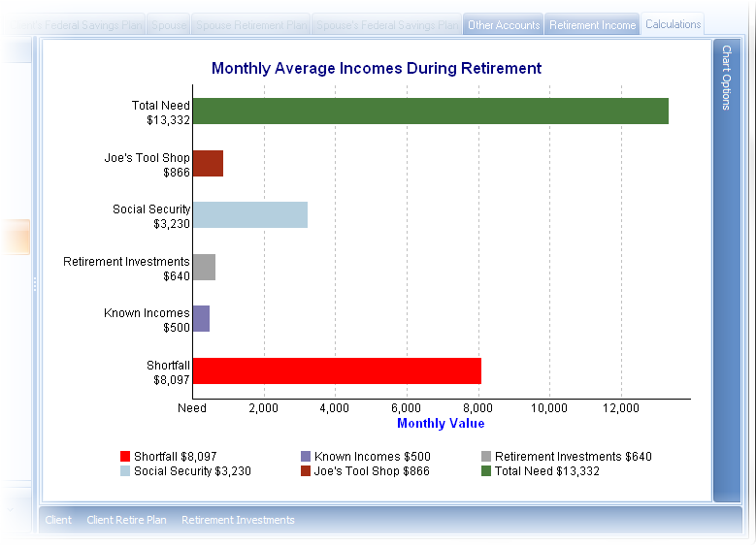756x546 pixels.
Task: Open the Chart Options side panel
Action: pyautogui.click(x=726, y=78)
